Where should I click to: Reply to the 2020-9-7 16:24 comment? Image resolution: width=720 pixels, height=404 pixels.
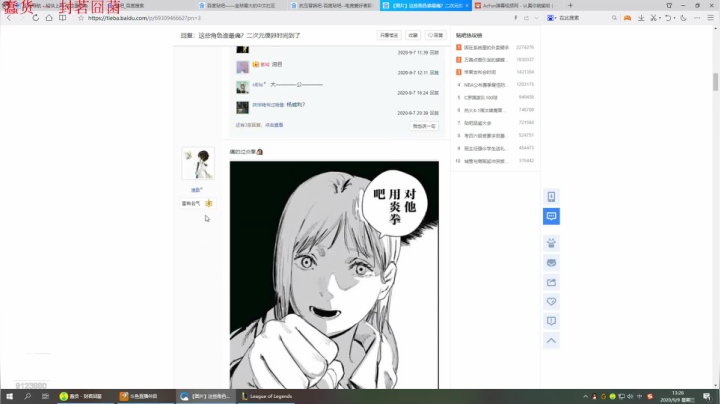(x=434, y=93)
